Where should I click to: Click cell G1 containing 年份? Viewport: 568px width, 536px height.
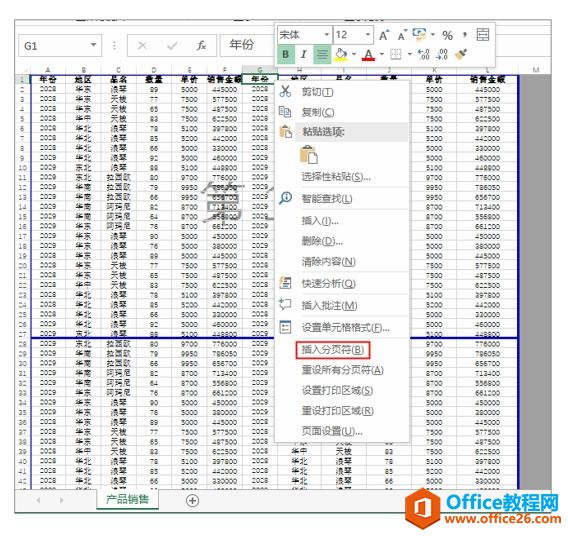pos(260,79)
